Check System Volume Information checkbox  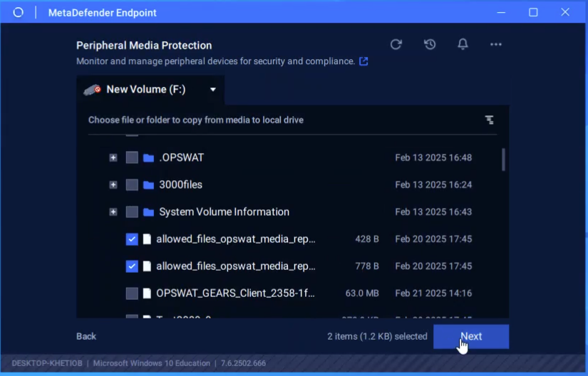tap(132, 212)
